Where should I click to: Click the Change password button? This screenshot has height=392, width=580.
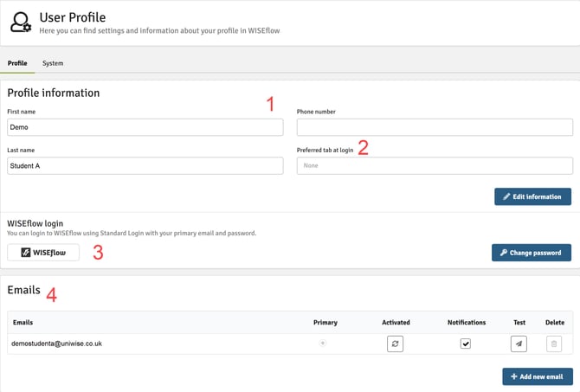coord(532,253)
